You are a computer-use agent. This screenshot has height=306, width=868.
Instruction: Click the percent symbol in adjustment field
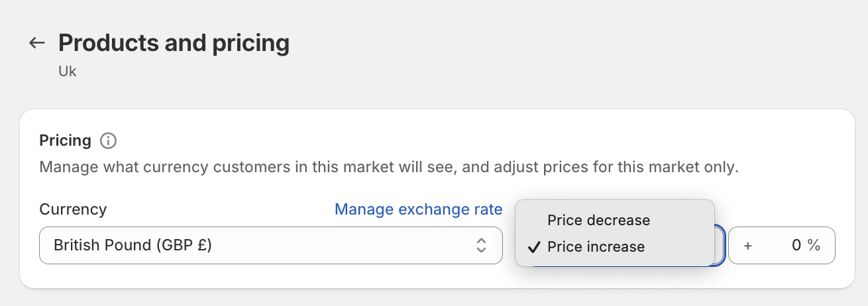(814, 245)
